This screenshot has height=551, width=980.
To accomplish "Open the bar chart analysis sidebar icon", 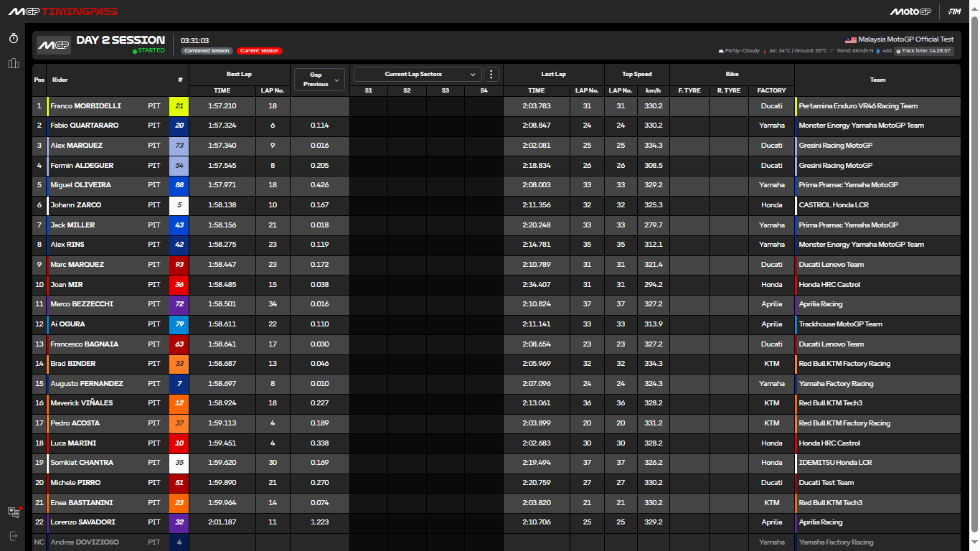I will pos(13,64).
